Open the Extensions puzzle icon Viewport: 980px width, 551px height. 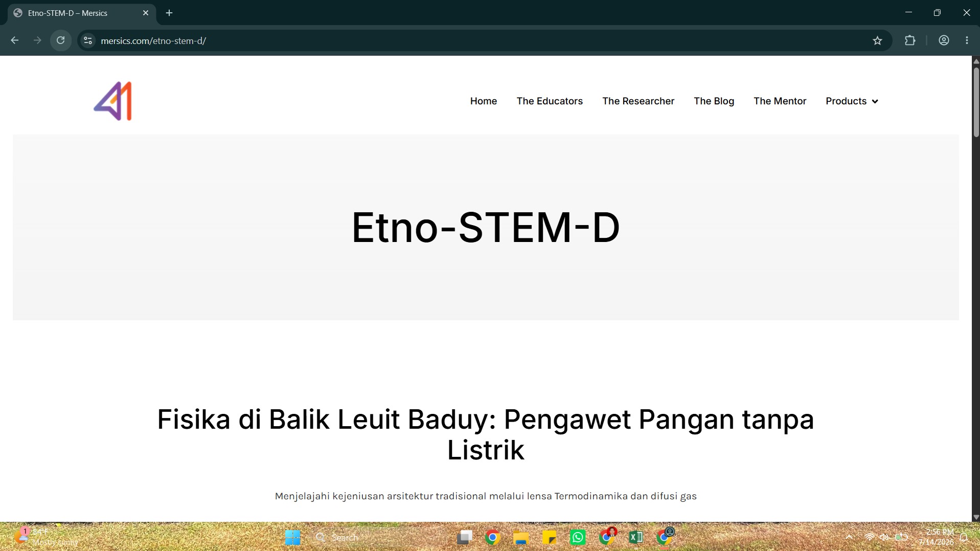[910, 40]
